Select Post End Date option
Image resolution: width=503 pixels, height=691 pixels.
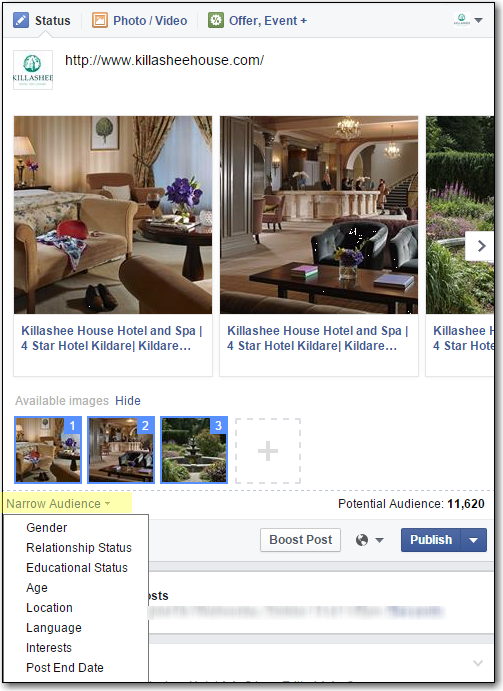(x=65, y=668)
